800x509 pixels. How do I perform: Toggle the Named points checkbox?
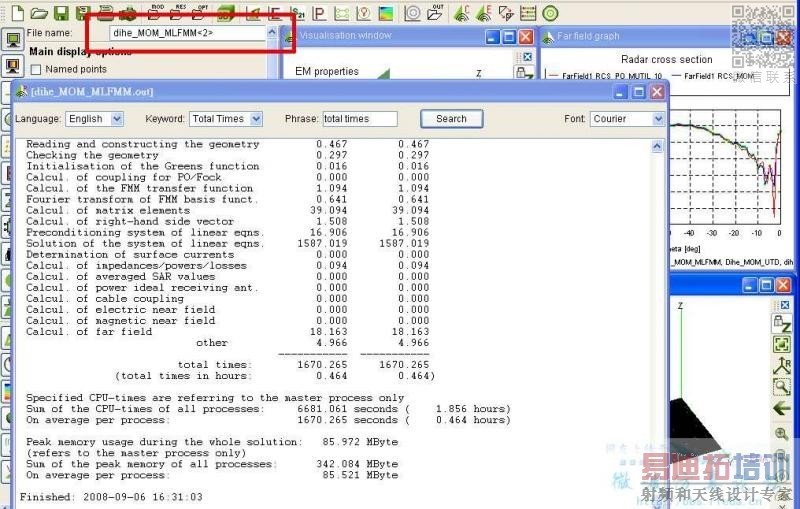point(36,69)
